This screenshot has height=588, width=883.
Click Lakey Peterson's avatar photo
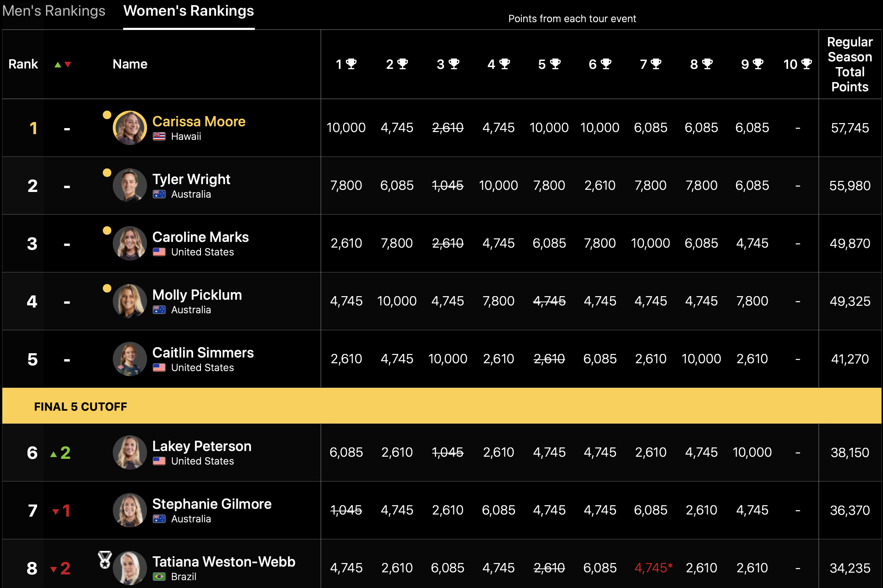pyautogui.click(x=130, y=452)
